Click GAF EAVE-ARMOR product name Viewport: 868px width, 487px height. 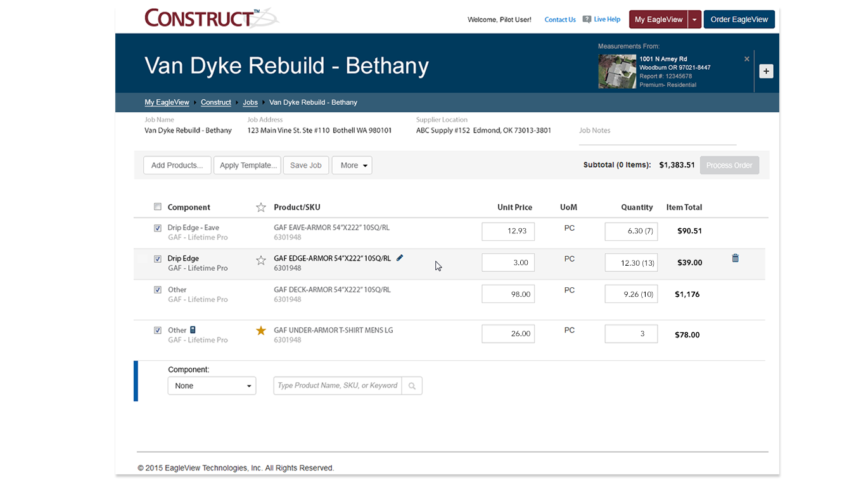332,228
